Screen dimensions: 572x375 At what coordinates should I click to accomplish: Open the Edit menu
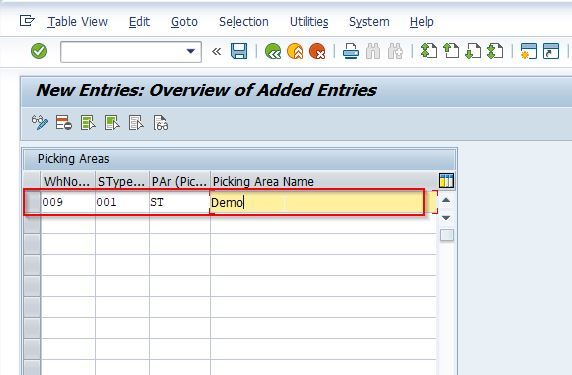coord(139,22)
